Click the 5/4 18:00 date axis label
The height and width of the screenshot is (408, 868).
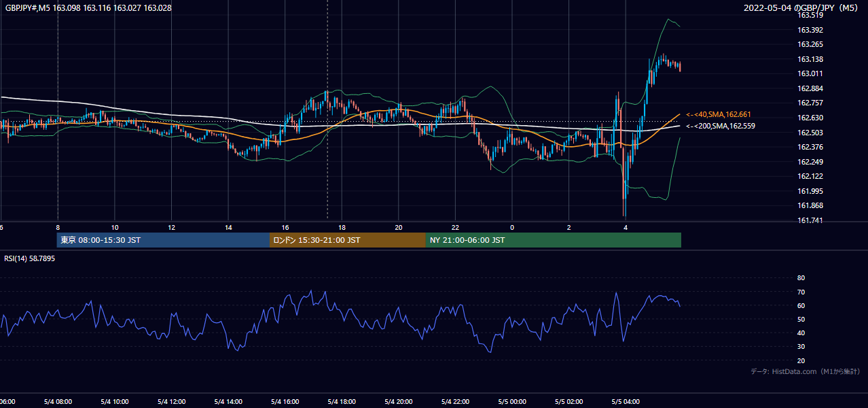(342, 402)
